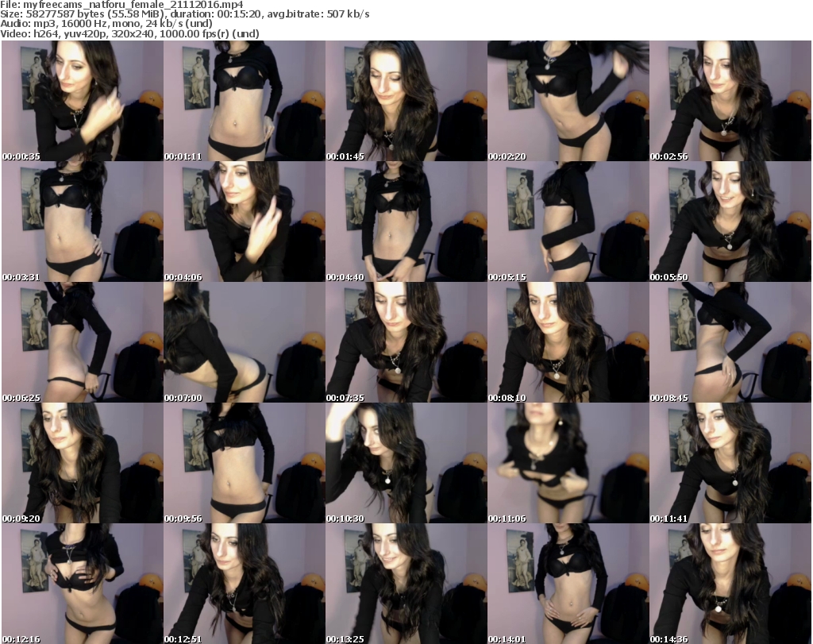Click the thumbnail stamped 00:12:16
The width and height of the screenshot is (813, 644).
[83, 584]
